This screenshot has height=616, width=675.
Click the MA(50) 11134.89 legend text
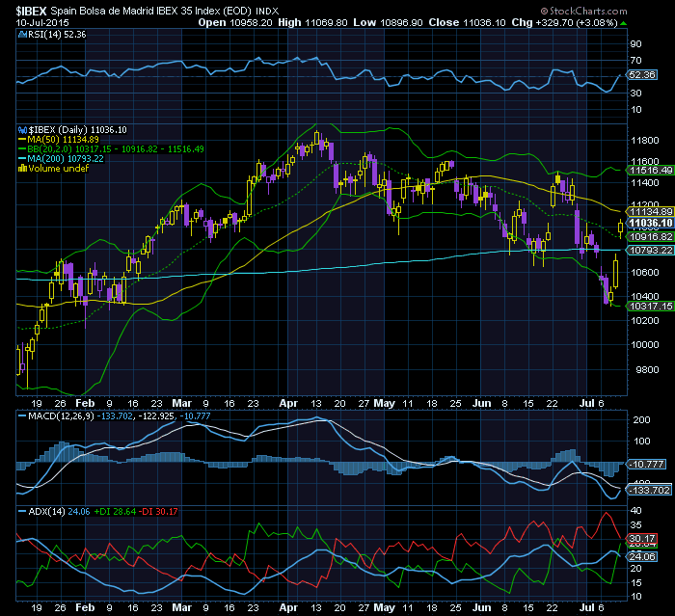[x=64, y=140]
